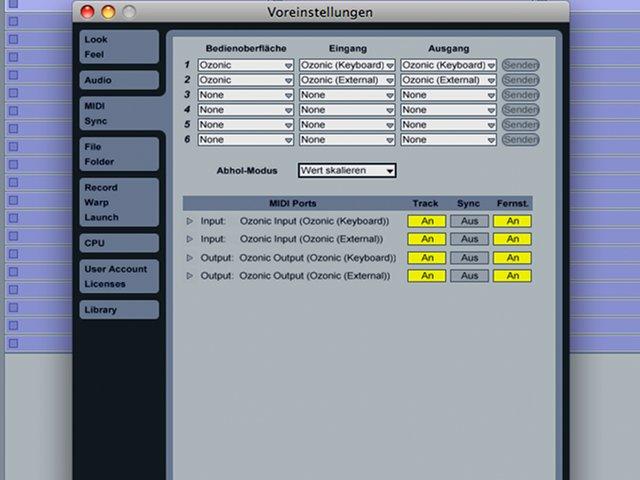This screenshot has height=480, width=640.
Task: Click the Senden button in row 1
Action: tap(520, 65)
